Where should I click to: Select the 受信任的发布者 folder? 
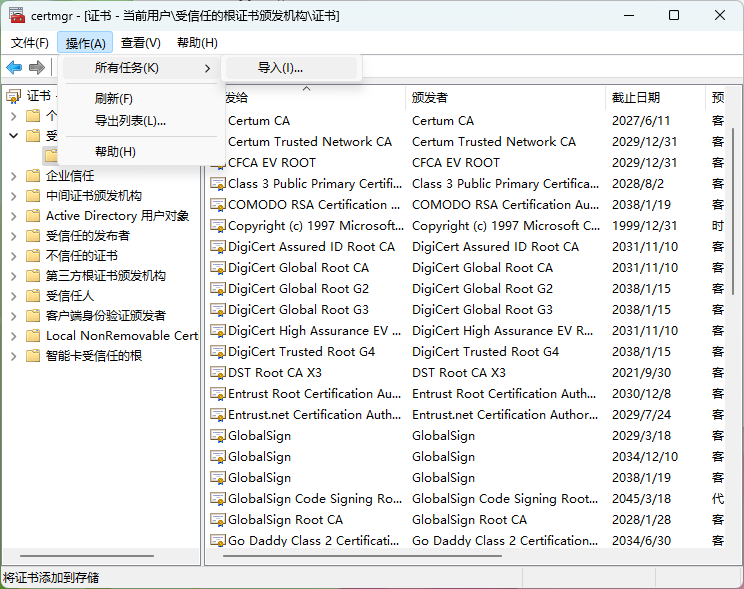87,236
